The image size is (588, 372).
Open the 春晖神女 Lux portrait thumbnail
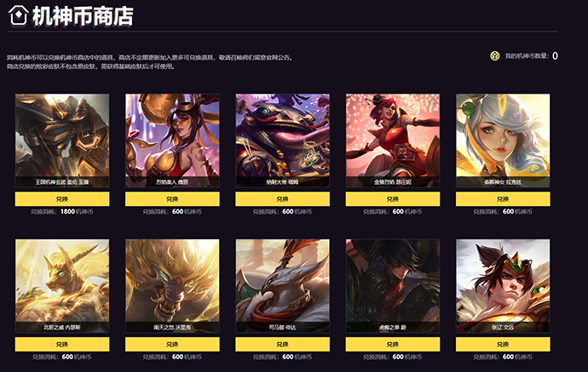click(503, 140)
